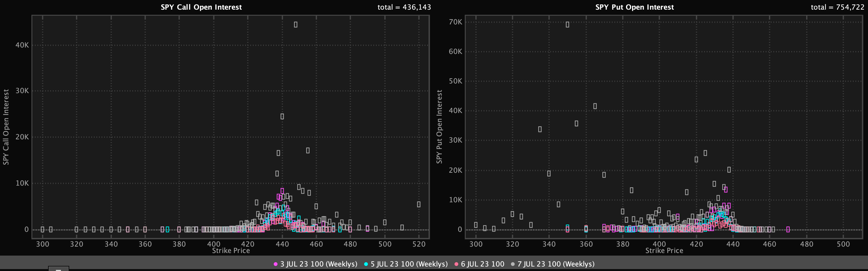Image resolution: width=868 pixels, height=271 pixels.
Task: Click the gray dot for 7 JUL legend
Action: tap(513, 264)
